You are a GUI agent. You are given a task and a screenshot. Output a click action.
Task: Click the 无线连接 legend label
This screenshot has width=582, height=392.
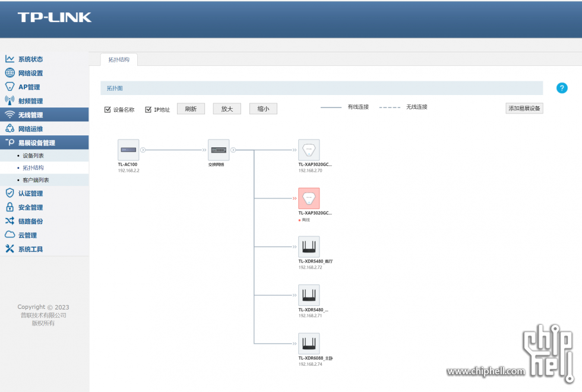[416, 107]
